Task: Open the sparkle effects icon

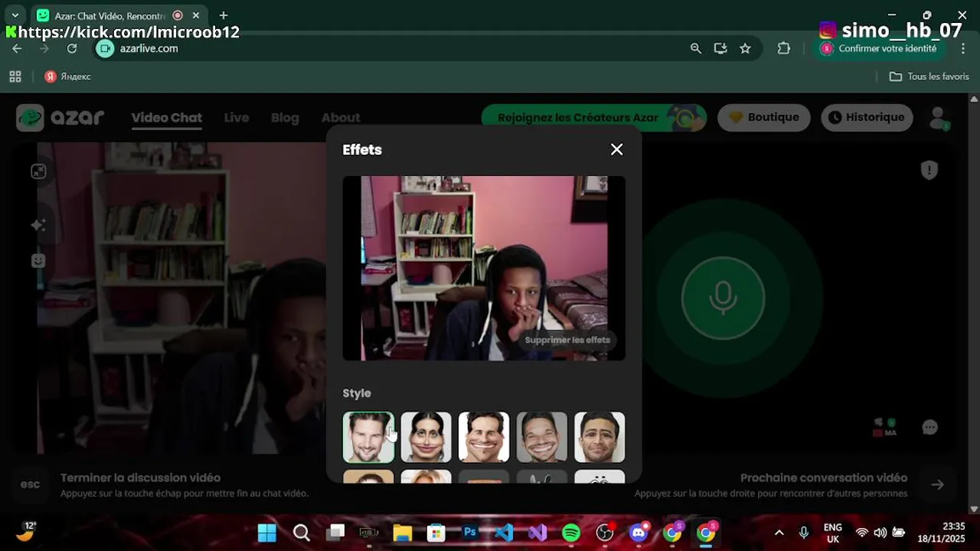Action: pos(38,225)
